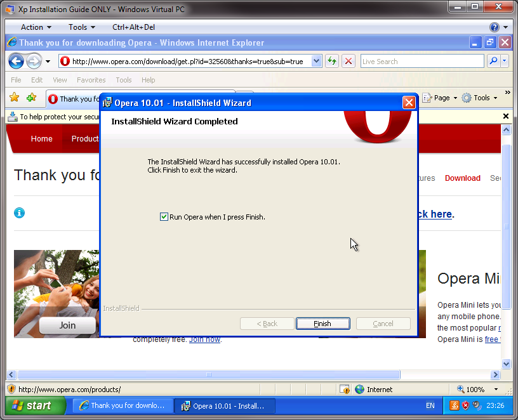This screenshot has height=420, width=518.
Task: Click InstallShield icon in dialog title bar
Action: [x=107, y=103]
